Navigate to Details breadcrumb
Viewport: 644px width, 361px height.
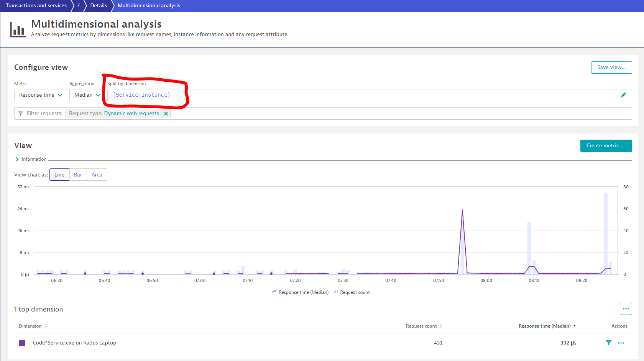(99, 6)
